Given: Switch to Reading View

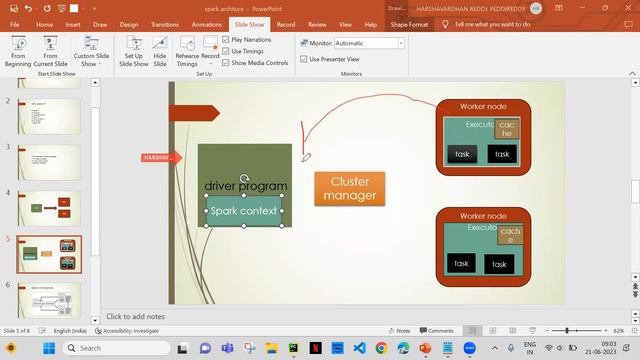Looking at the screenshot, I should (513, 331).
